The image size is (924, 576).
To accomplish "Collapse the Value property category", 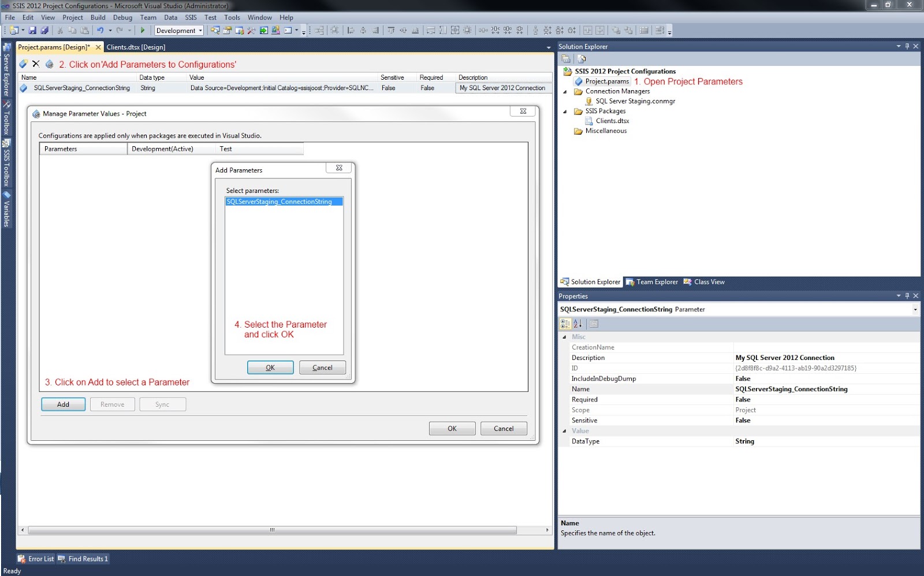I will (564, 431).
